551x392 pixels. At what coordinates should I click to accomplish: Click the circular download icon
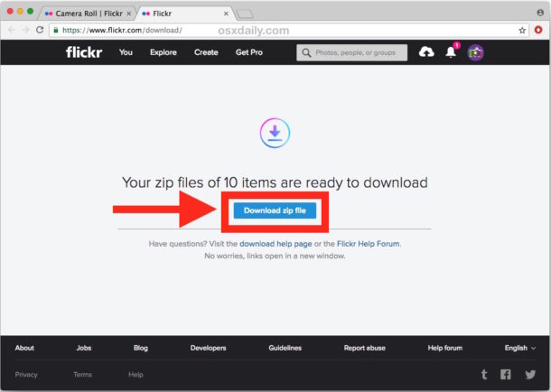click(275, 133)
